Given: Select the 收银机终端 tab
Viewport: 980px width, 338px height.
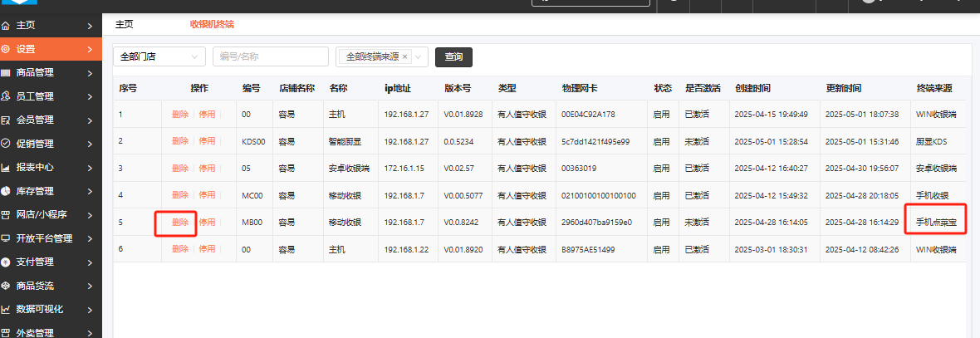Looking at the screenshot, I should [x=212, y=25].
